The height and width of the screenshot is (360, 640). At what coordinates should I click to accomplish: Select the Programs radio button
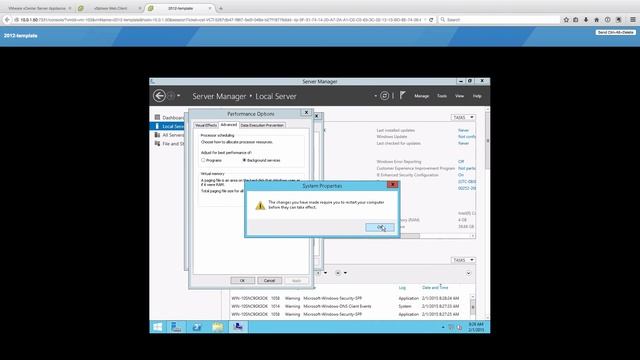click(203, 160)
